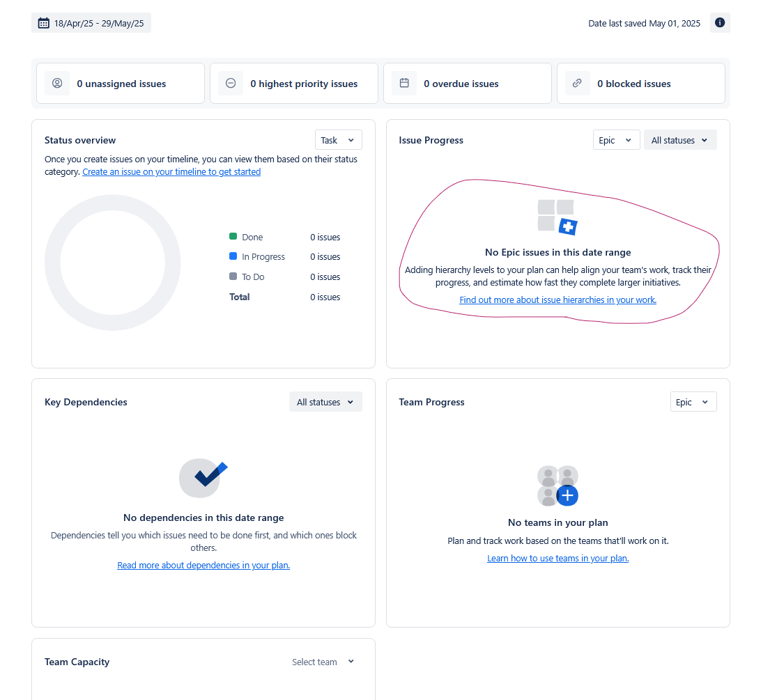The image size is (777, 700).
Task: Open the All statuses dropdown in Key Dependencies
Action: pyautogui.click(x=325, y=401)
